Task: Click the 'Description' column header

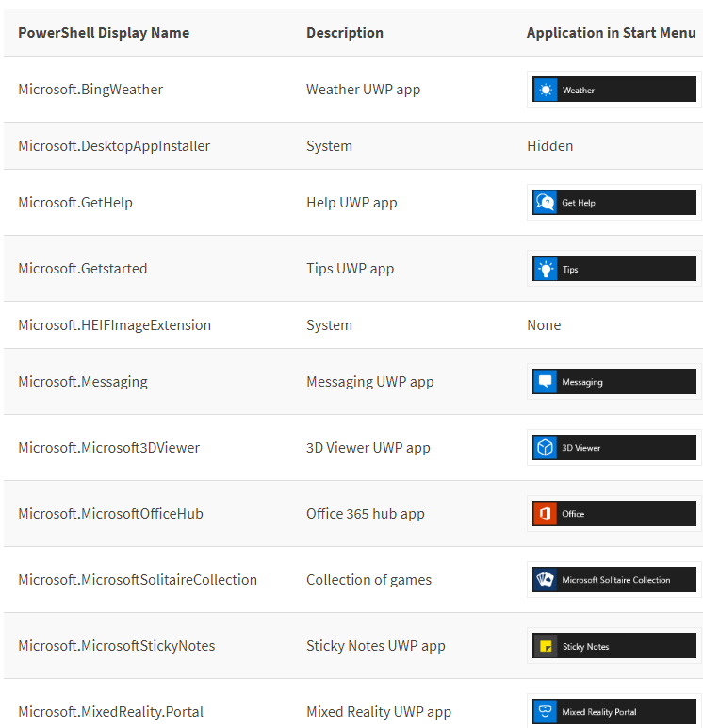Action: [x=345, y=33]
